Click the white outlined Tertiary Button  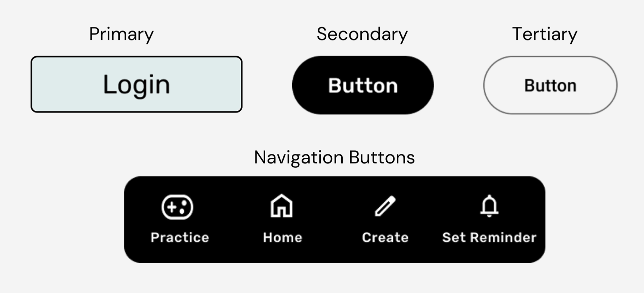[550, 85]
